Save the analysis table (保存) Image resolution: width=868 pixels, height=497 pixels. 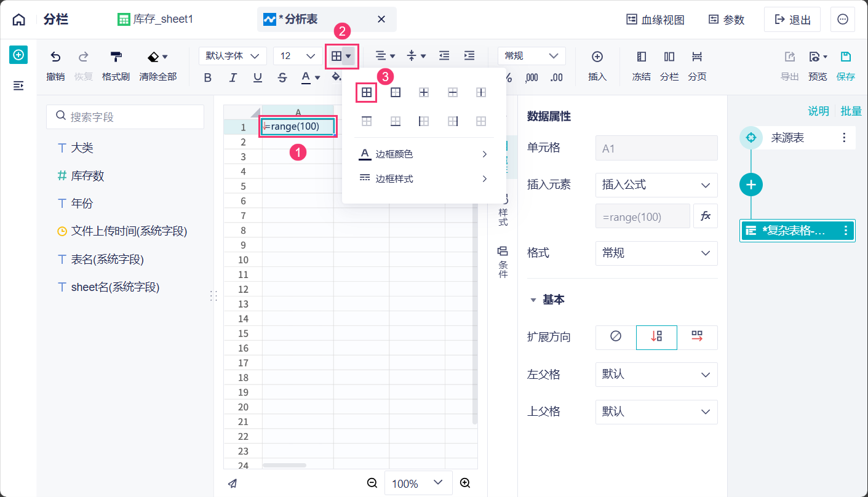tap(846, 66)
